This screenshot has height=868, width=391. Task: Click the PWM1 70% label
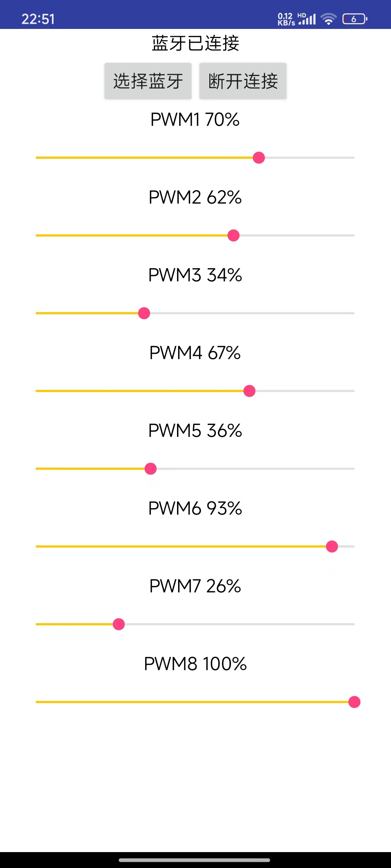(195, 120)
